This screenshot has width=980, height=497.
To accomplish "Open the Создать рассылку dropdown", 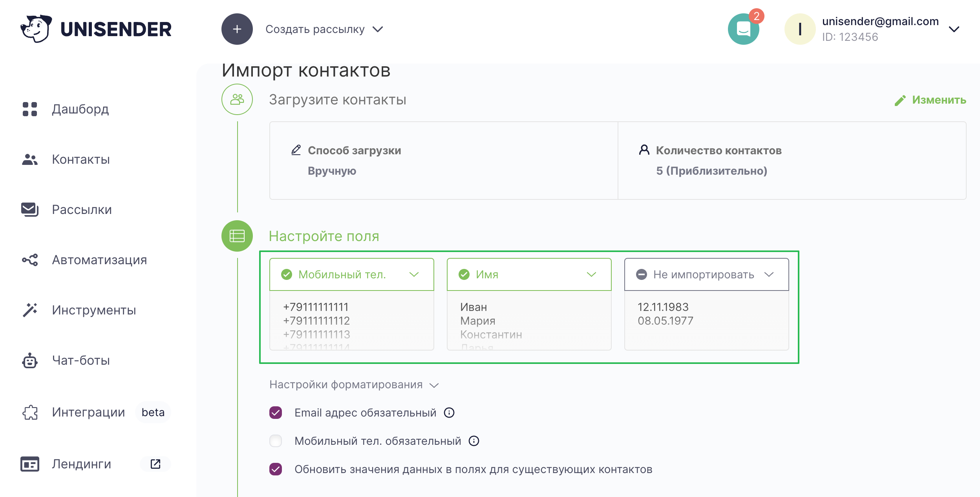I will click(324, 29).
